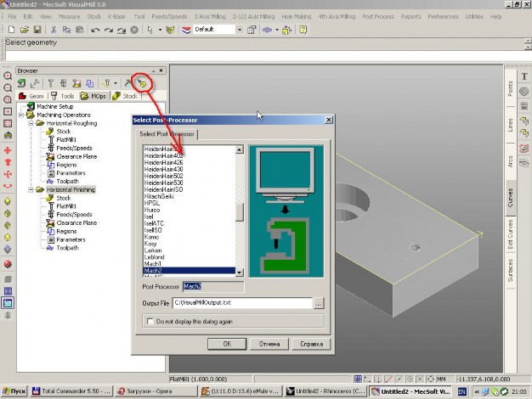The image size is (532, 399).
Task: Choose HeidenHain530 in post-processor list
Action: [x=163, y=183]
